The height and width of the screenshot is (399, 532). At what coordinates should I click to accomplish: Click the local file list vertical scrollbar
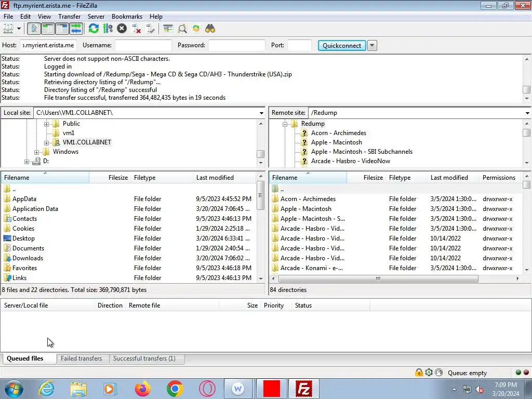click(261, 195)
